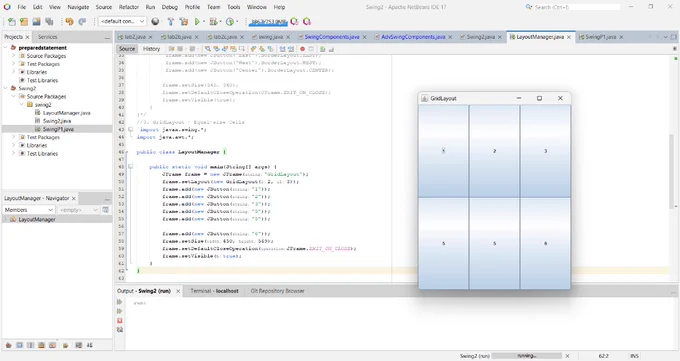Click the Clean and Build Project icon

184,21
